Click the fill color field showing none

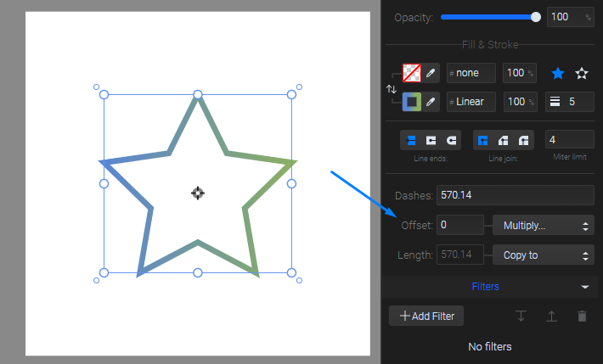tap(471, 73)
